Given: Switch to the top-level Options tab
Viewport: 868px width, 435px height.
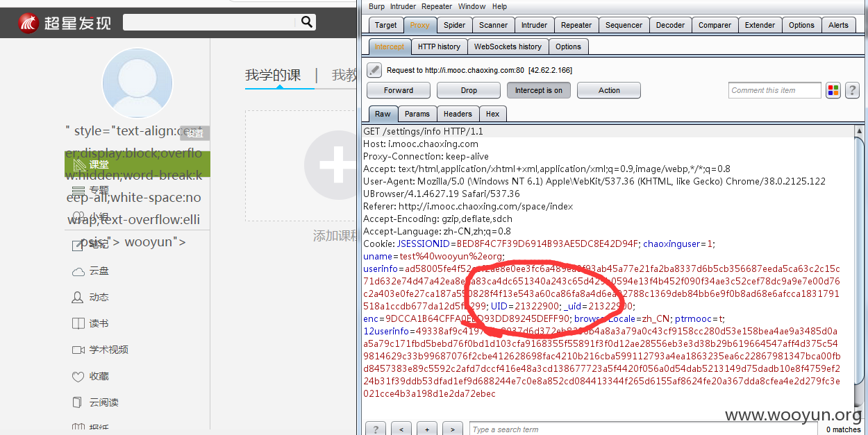Looking at the screenshot, I should tap(801, 25).
